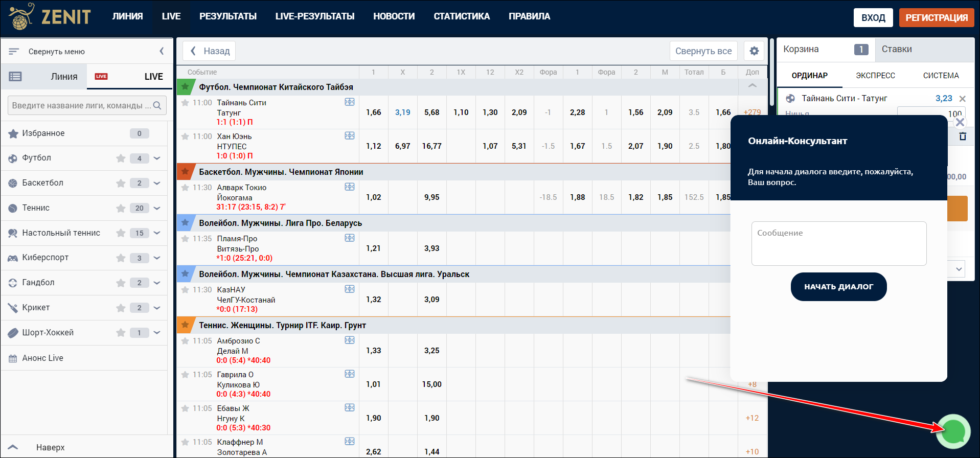Viewport: 980px width, 458px height.
Task: Click the Сообщение text field
Action: tap(838, 243)
